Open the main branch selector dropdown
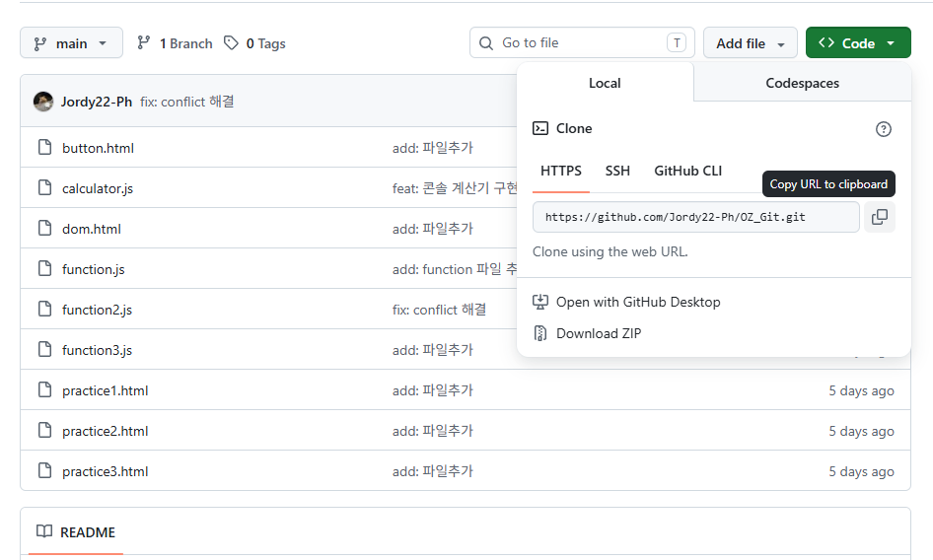The image size is (933, 560). [71, 42]
